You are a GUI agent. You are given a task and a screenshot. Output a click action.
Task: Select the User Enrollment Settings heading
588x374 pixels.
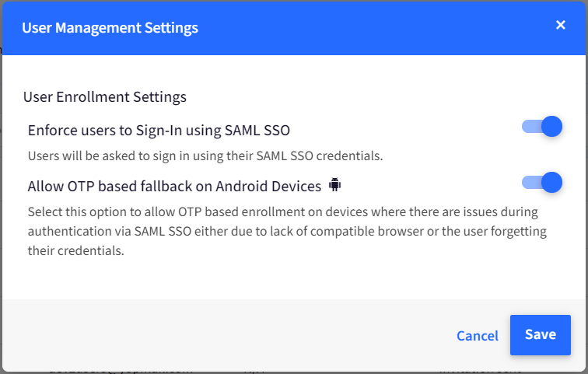click(105, 96)
